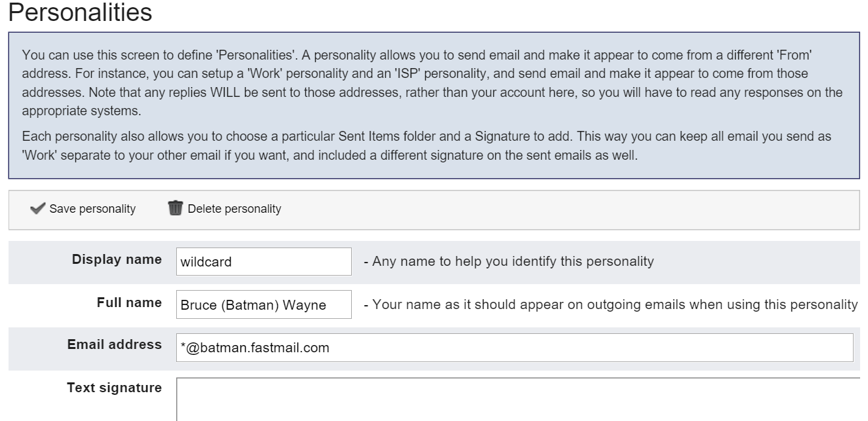Viewport: 868px width, 421px height.
Task: Click into the Email address input box
Action: pos(515,348)
